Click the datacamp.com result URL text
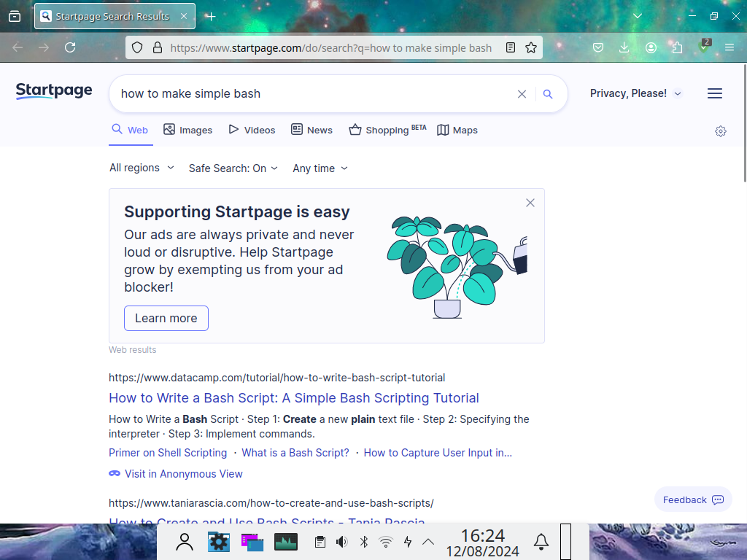 [276, 378]
